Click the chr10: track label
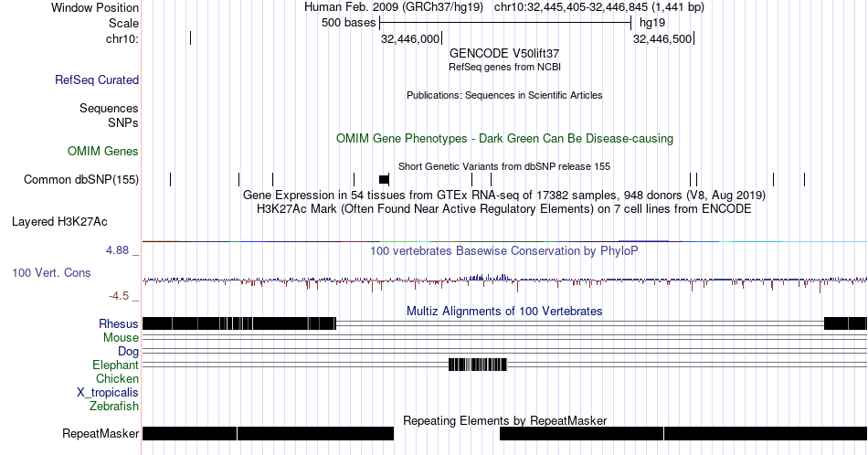868x455 pixels. (122, 38)
